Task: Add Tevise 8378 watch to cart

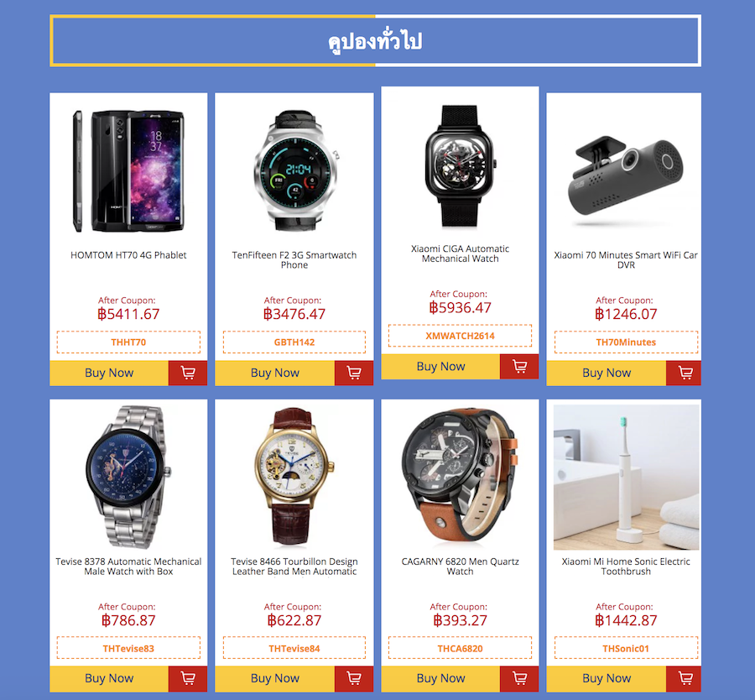Action: click(188, 679)
